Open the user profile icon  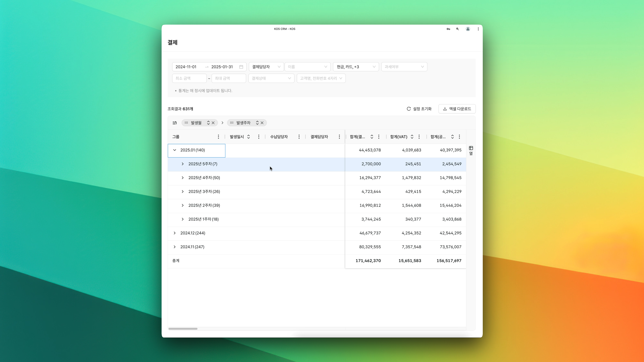click(468, 29)
